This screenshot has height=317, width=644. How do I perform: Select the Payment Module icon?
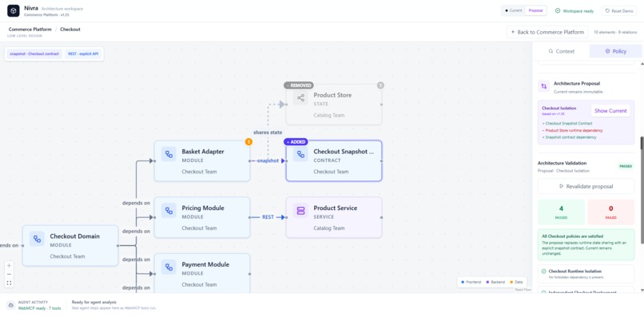click(169, 267)
